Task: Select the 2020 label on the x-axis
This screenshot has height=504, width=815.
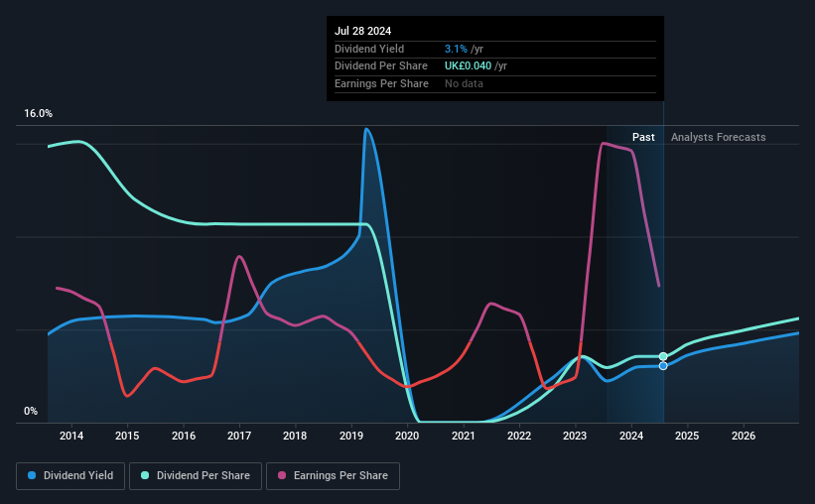Action: (407, 436)
